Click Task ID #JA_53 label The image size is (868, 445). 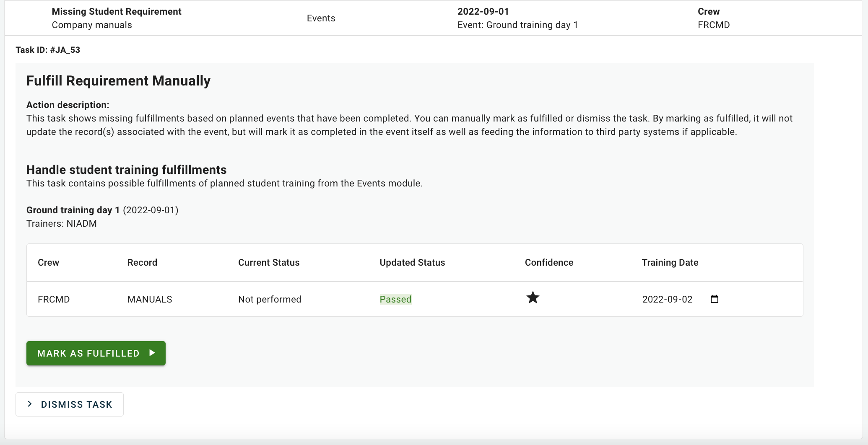pyautogui.click(x=48, y=50)
